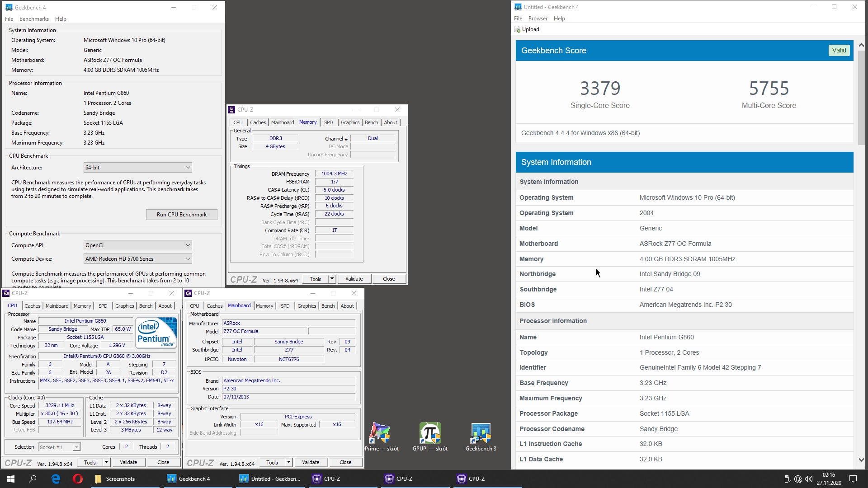The image size is (868, 488).
Task: Click DRAM Frequency 1004.3 MHz field
Action: [x=334, y=174]
